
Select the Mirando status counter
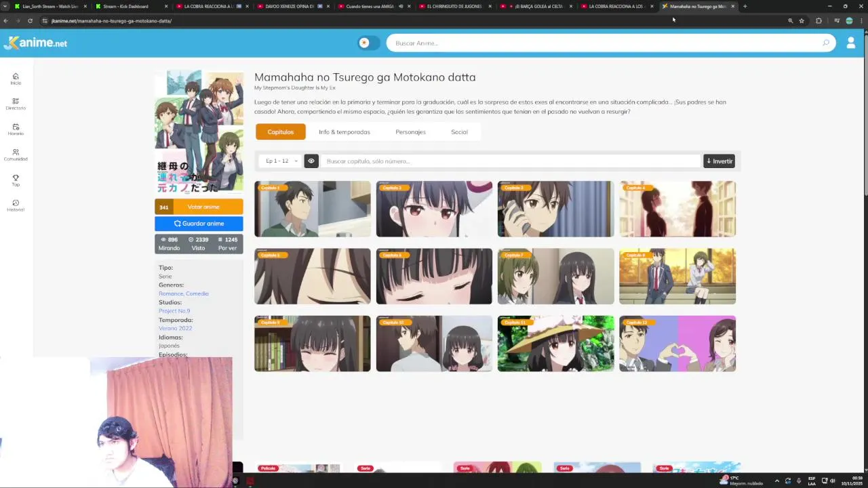[170, 243]
